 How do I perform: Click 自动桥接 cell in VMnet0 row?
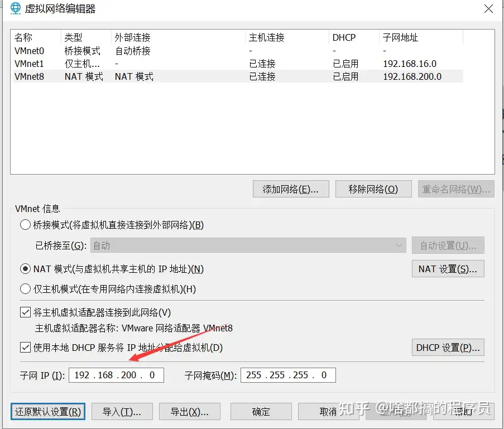pyautogui.click(x=133, y=51)
